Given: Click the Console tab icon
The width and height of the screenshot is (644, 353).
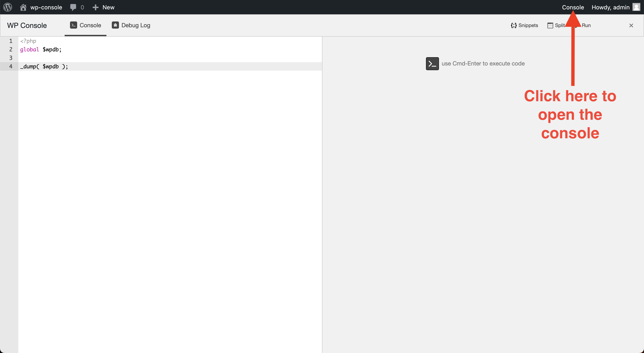Looking at the screenshot, I should pos(74,25).
